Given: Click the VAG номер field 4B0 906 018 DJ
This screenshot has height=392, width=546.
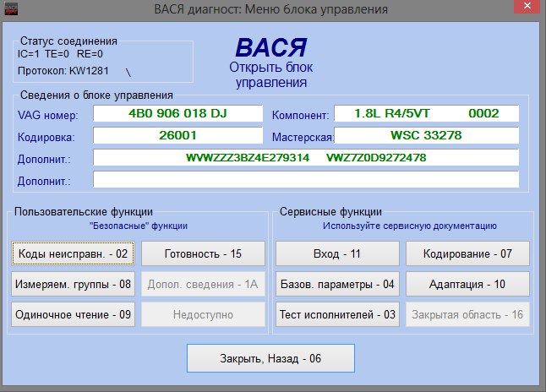Looking at the screenshot, I should coord(177,113).
